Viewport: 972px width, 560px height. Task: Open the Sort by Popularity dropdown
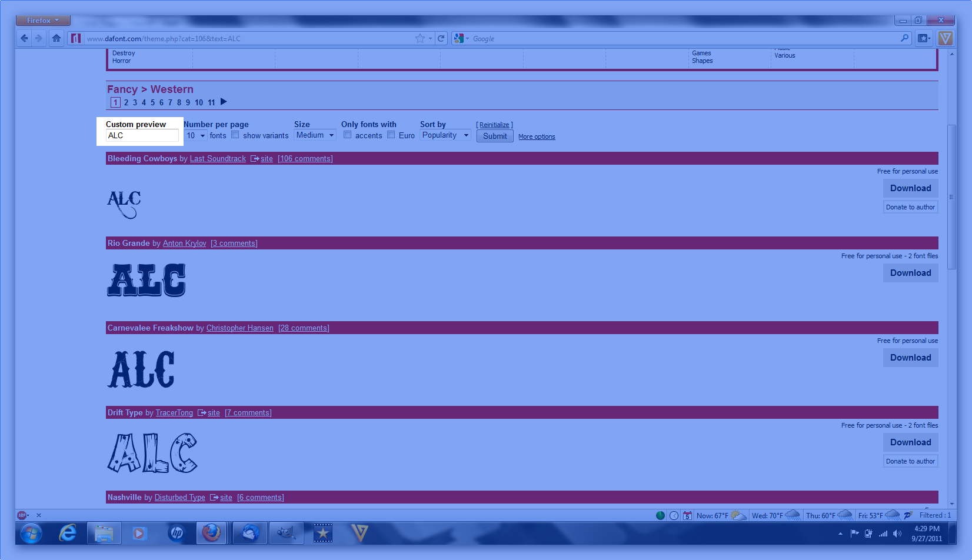click(x=445, y=135)
